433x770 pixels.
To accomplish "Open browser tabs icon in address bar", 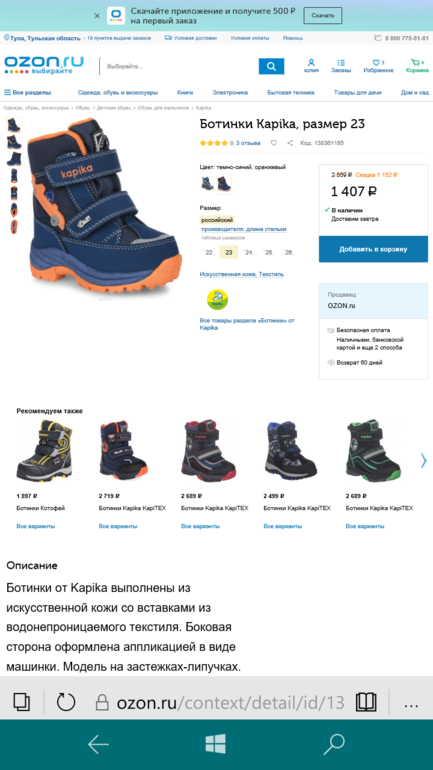I will (22, 702).
